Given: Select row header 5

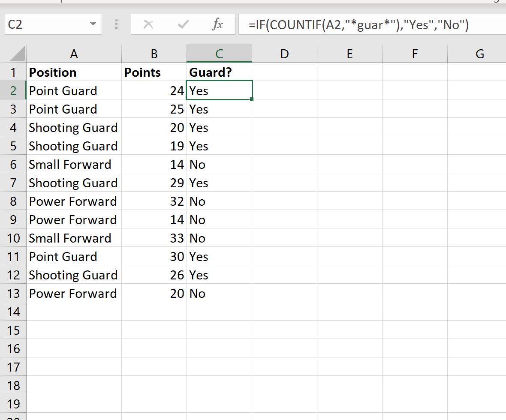Looking at the screenshot, I should (14, 146).
